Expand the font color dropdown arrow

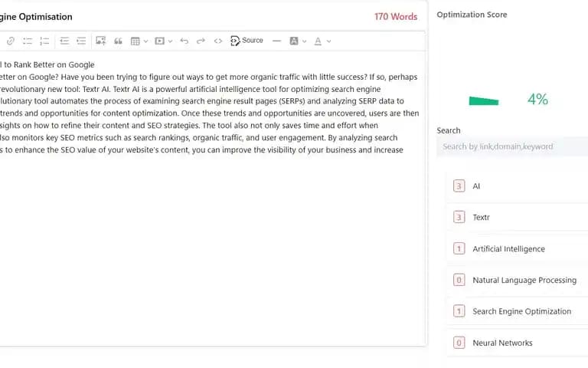coord(329,41)
